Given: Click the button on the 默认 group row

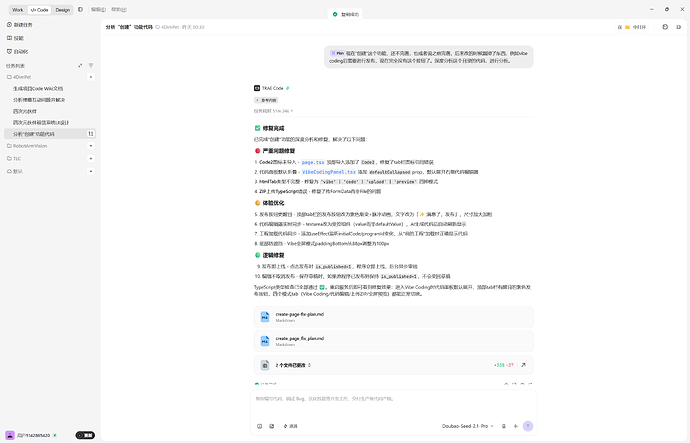Looking at the screenshot, I should 91,171.
